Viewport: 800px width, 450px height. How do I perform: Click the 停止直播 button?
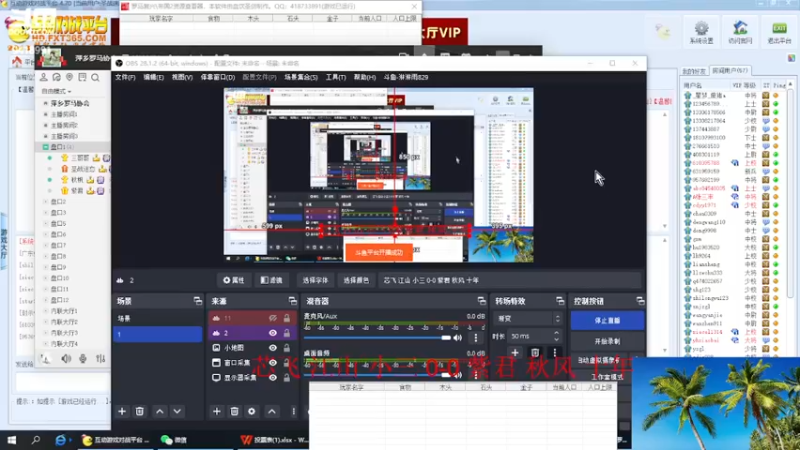click(607, 320)
